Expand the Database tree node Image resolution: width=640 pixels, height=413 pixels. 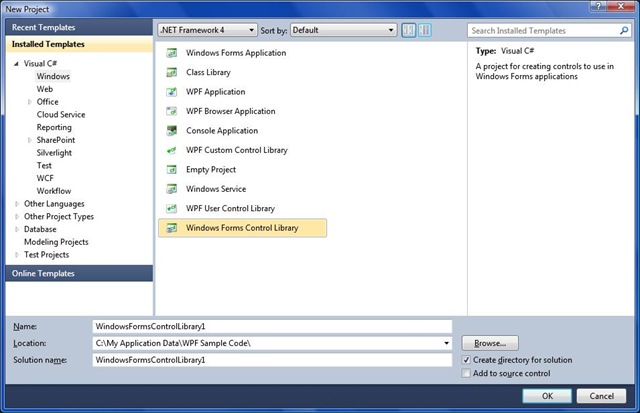17,229
